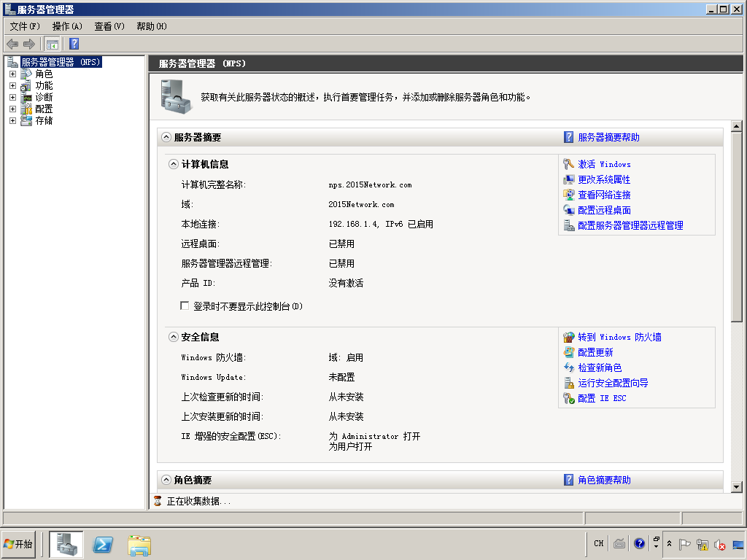Click the vertical scrollbar thumb
The width and height of the screenshot is (747, 560).
click(x=737, y=227)
